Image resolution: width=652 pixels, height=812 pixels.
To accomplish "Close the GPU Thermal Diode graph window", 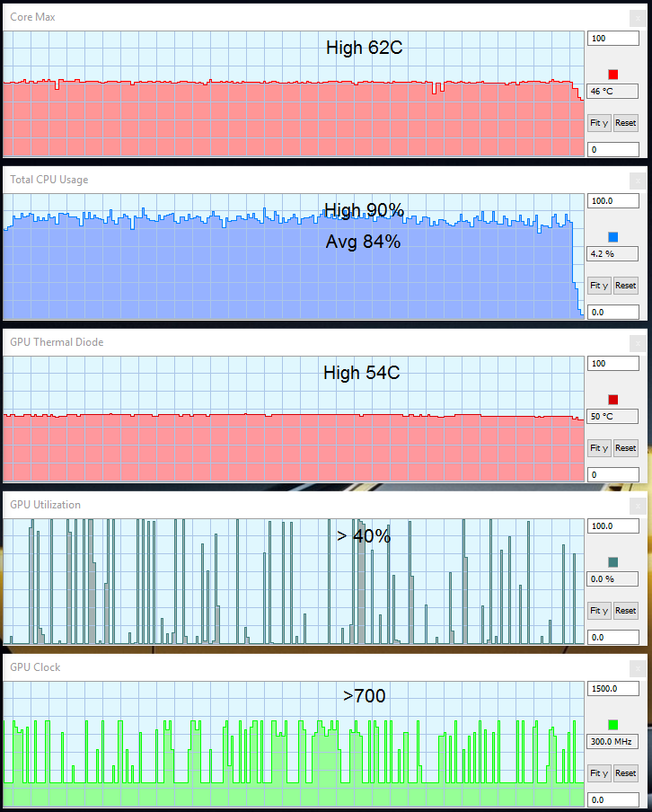I will (638, 344).
